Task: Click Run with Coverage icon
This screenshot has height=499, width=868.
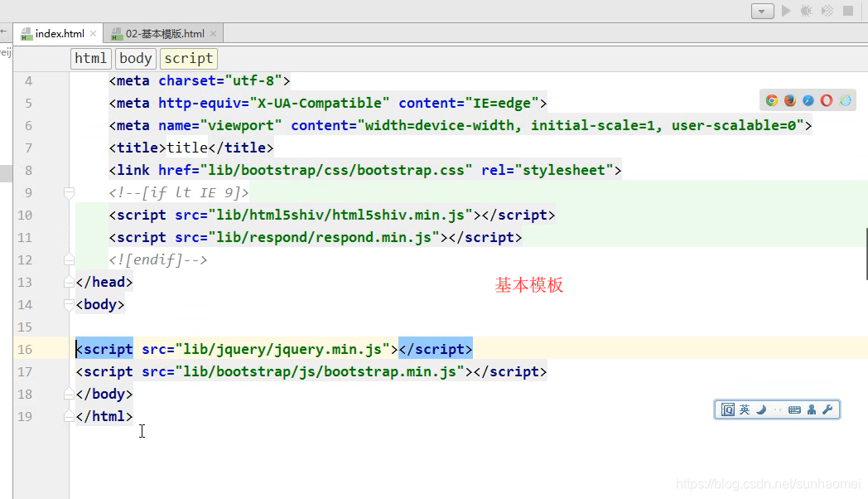Action: (x=827, y=11)
